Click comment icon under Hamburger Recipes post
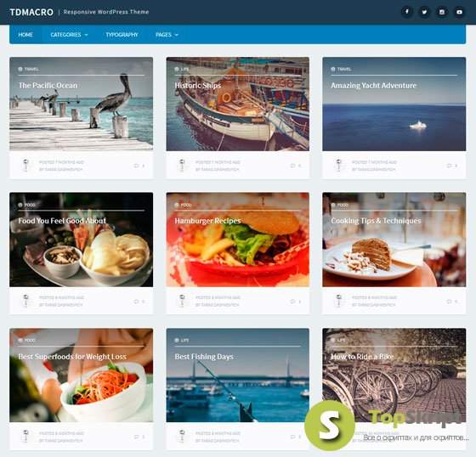This screenshot has height=457, width=476. [292, 302]
